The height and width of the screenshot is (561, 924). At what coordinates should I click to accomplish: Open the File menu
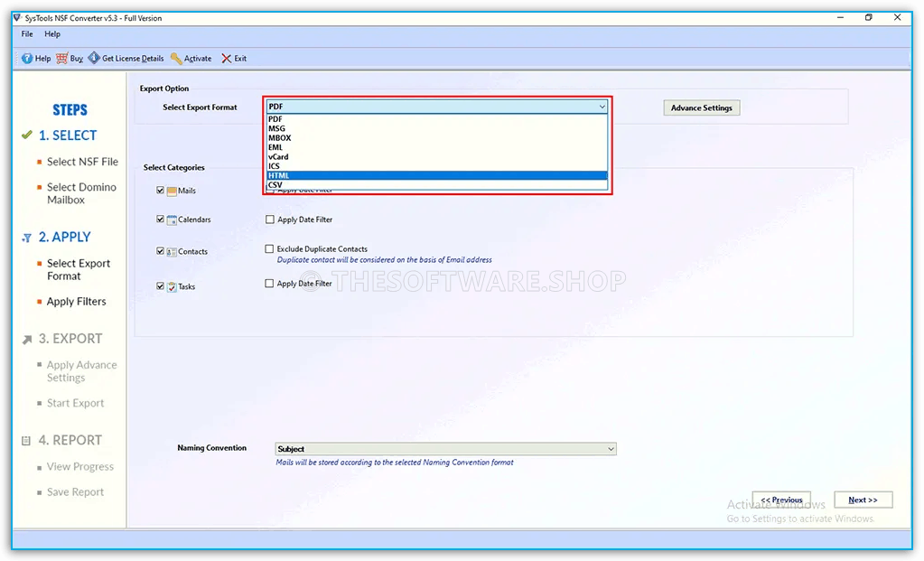(27, 34)
